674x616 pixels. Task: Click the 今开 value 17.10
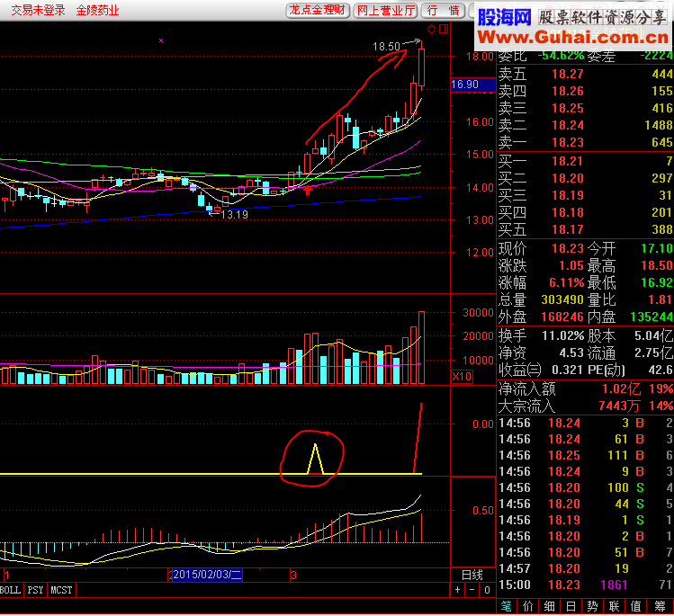[657, 248]
